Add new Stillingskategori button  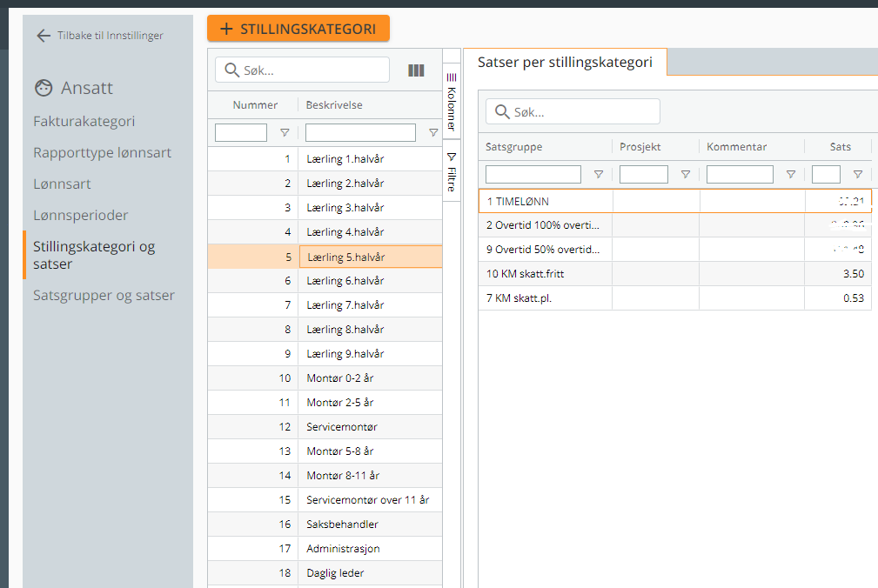[298, 29]
